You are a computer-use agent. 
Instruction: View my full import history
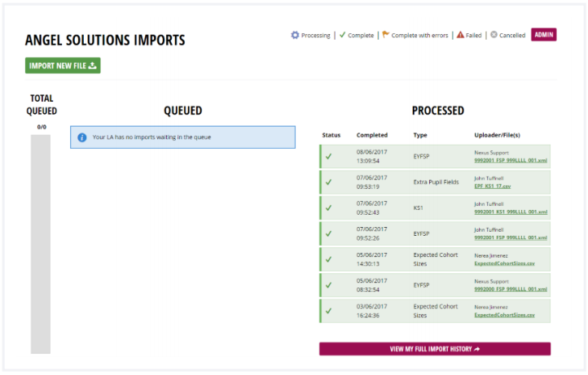click(435, 349)
